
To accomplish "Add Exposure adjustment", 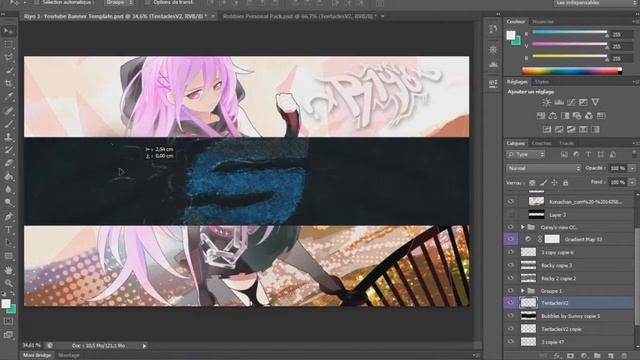I will (x=583, y=102).
